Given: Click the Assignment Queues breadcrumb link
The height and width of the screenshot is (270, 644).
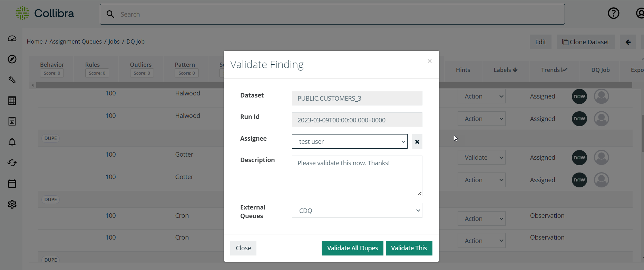Looking at the screenshot, I should click(x=76, y=41).
